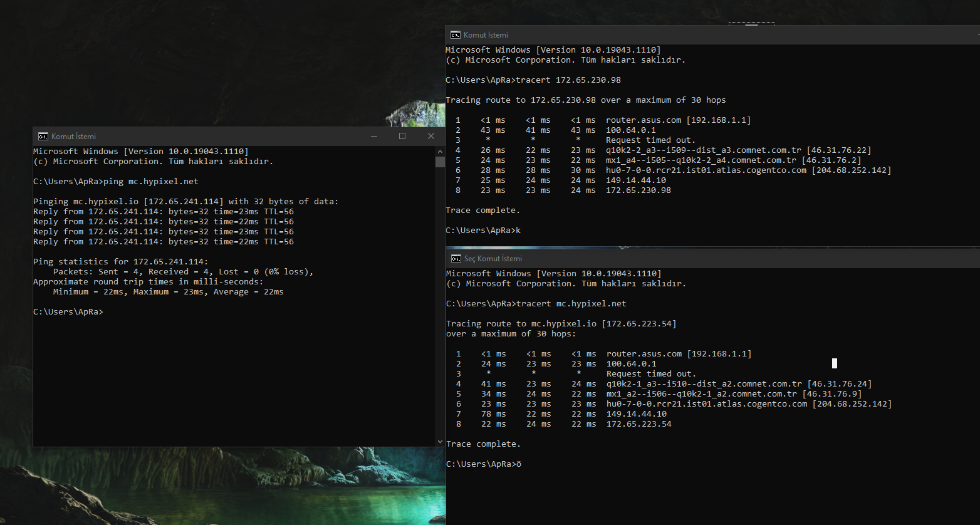Viewport: 980px width, 525px height.
Task: Click 'Packets: Sent = 4, Received = 4' line
Action: tap(184, 272)
